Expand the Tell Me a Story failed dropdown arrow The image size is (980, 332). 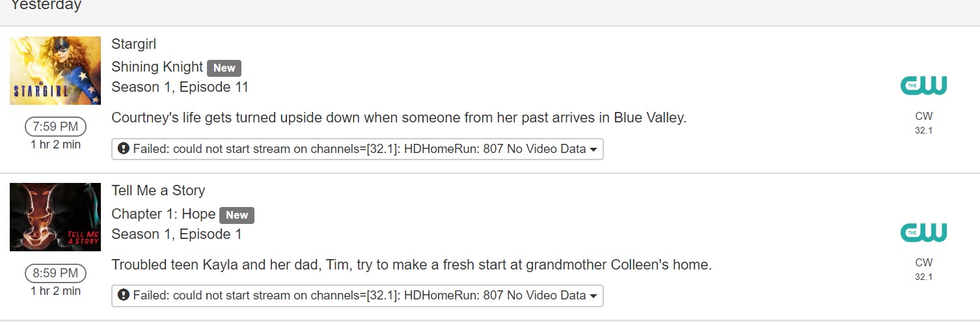pyautogui.click(x=593, y=296)
